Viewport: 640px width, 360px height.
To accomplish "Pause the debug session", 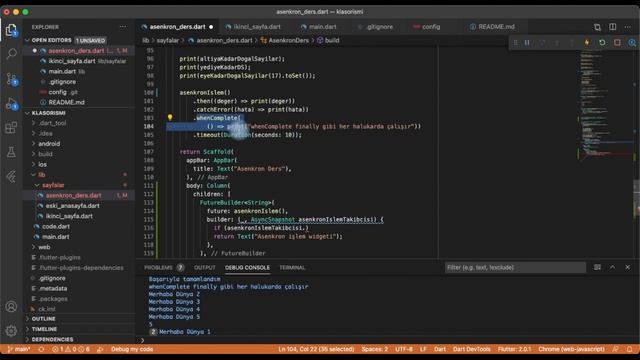I will point(527,42).
